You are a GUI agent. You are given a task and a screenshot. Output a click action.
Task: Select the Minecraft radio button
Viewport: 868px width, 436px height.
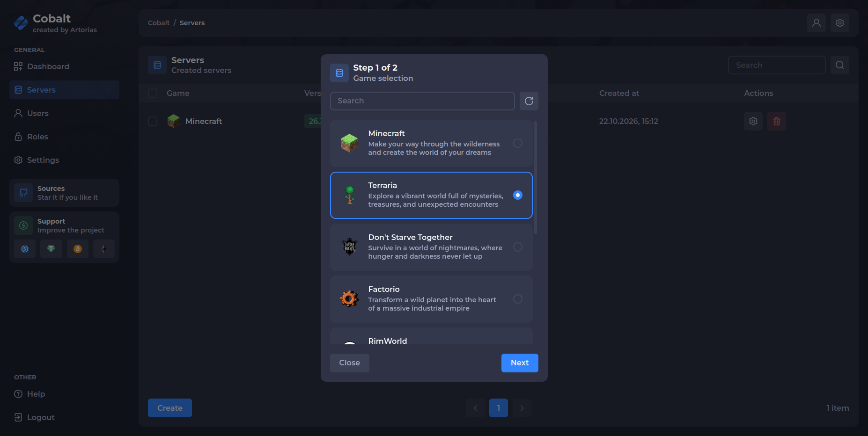coord(518,143)
